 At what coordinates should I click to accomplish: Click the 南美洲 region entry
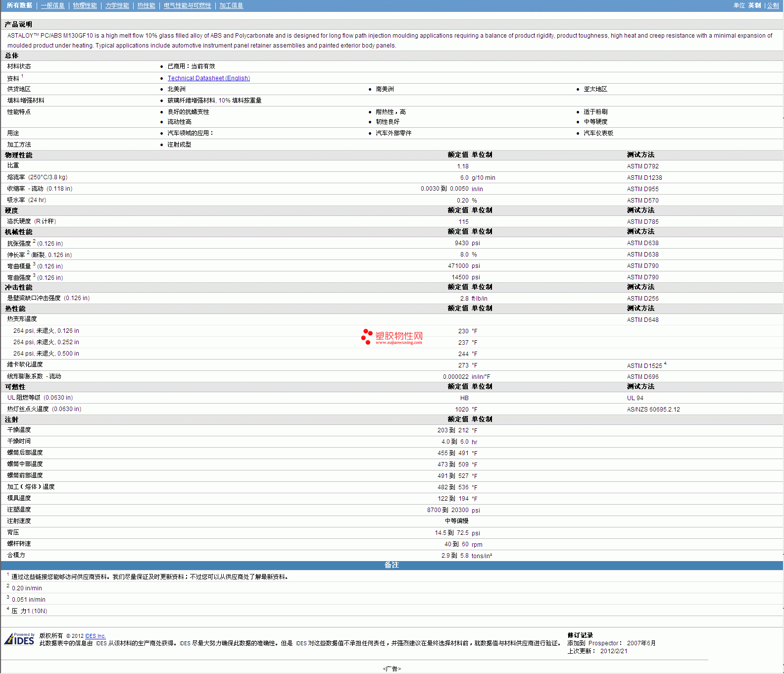click(x=385, y=89)
